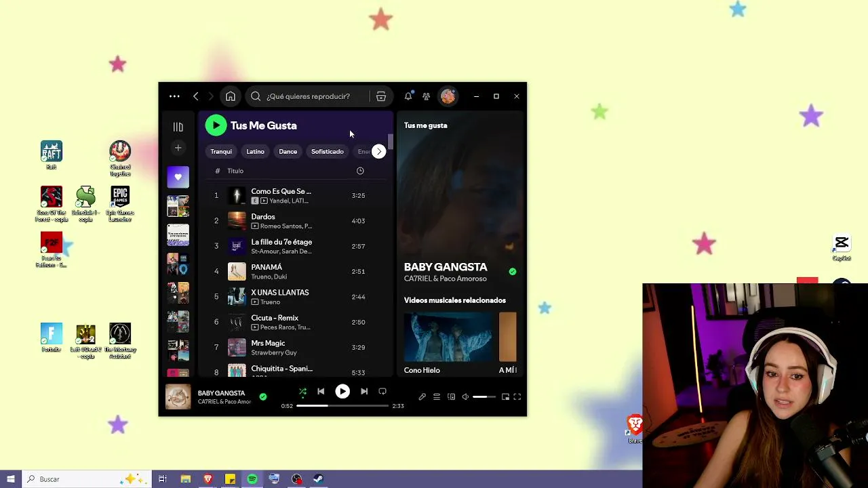This screenshot has height=488, width=868.
Task: Open the Raft desktop shortcut
Action: (x=52, y=155)
